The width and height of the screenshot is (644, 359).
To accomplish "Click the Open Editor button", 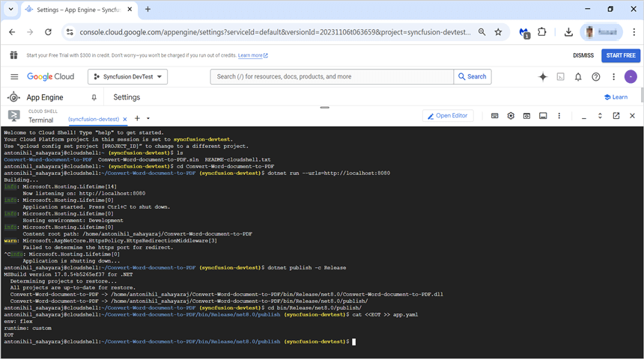I will pos(448,116).
